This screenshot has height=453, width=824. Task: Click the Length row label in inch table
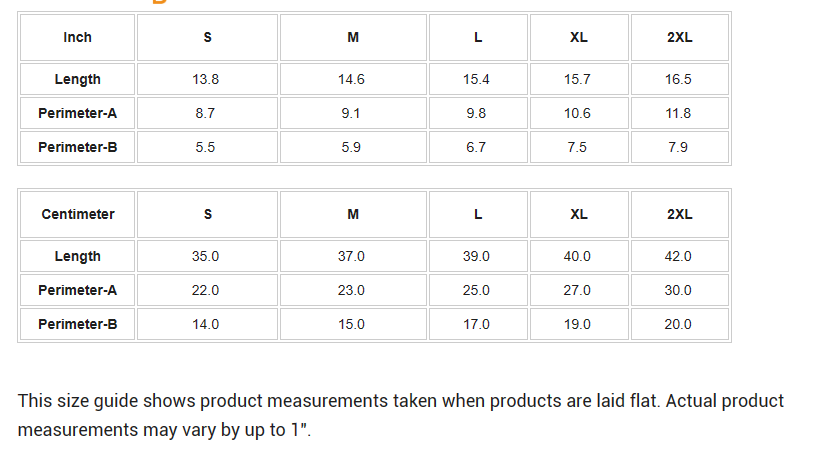coord(77,79)
